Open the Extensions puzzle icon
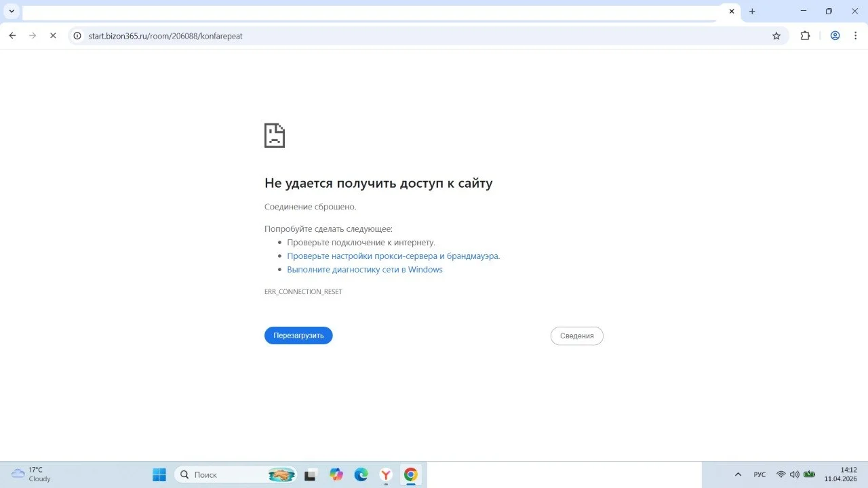 coord(806,36)
